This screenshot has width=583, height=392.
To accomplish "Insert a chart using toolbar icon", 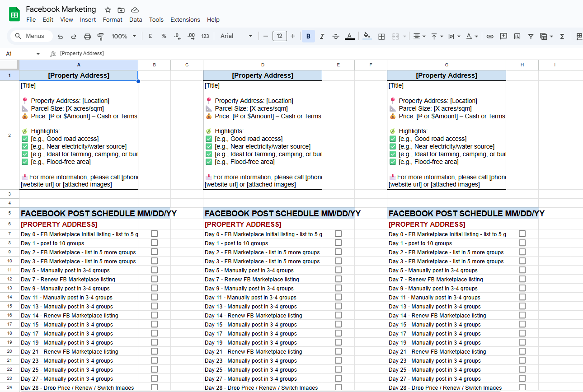I will click(x=517, y=36).
